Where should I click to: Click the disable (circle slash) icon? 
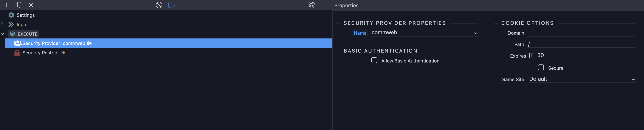[x=159, y=5]
